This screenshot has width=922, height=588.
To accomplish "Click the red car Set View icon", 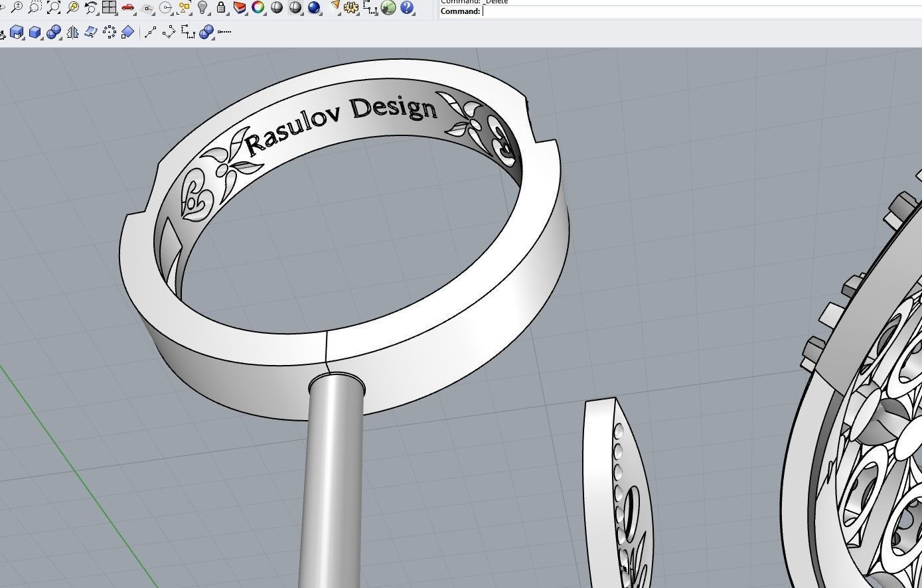I will tap(128, 7).
